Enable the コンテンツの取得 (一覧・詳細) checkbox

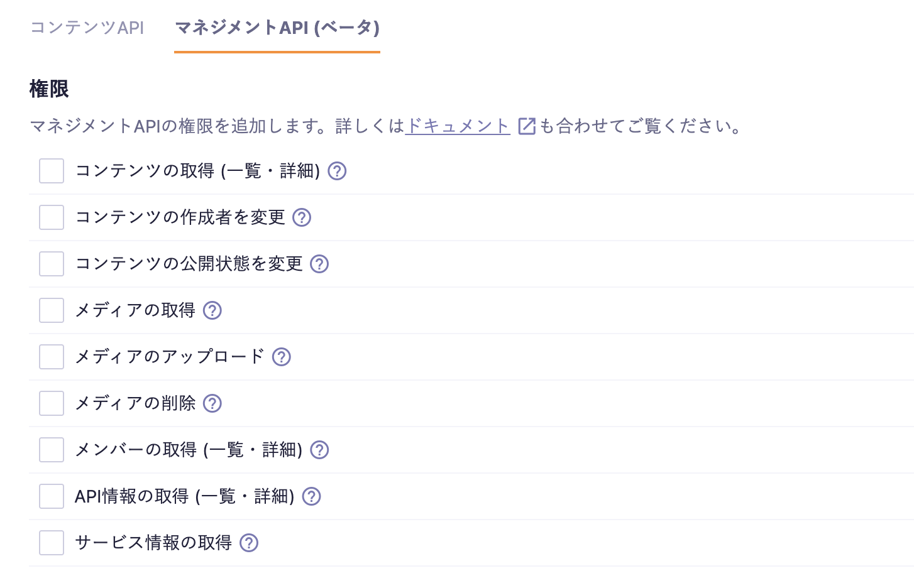(x=52, y=171)
